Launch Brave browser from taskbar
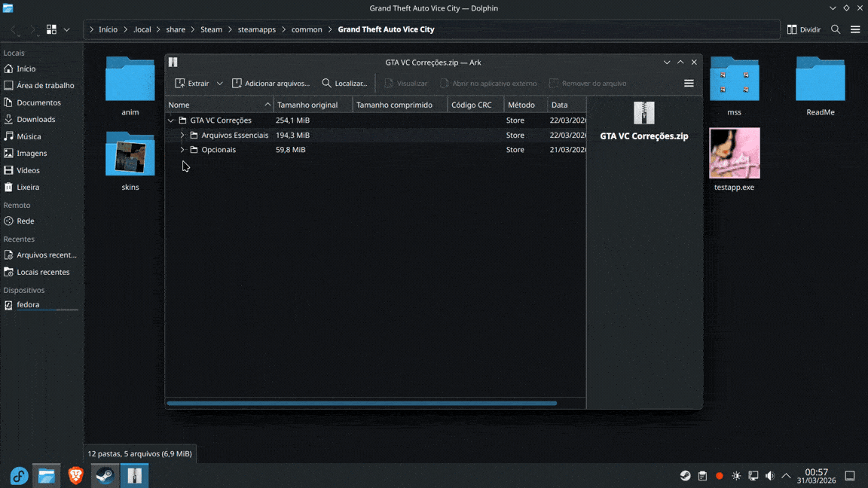This screenshot has width=868, height=488. click(76, 476)
